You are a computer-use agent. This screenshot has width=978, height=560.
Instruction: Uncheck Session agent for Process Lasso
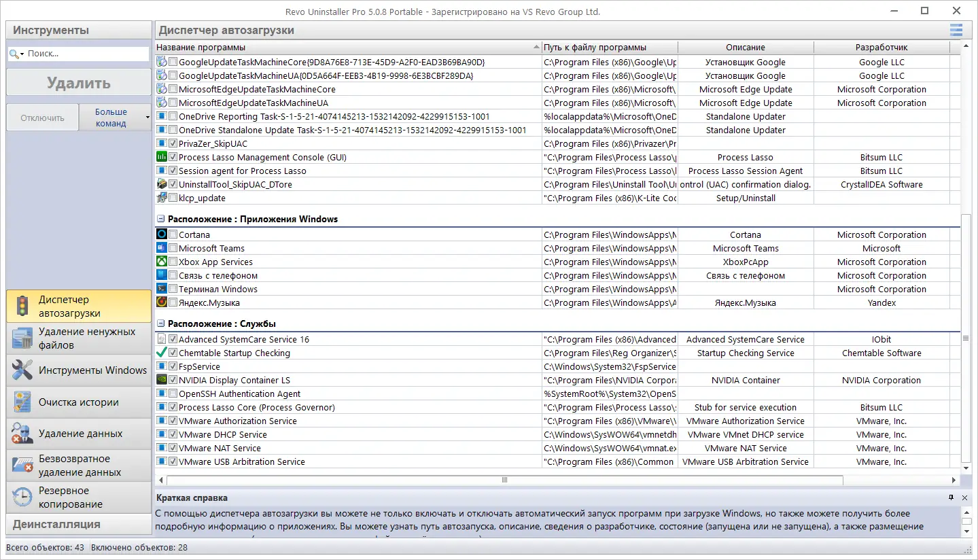173,171
